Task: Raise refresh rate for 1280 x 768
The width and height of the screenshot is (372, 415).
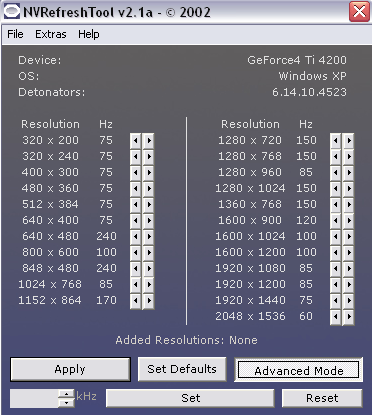Action: pos(349,157)
